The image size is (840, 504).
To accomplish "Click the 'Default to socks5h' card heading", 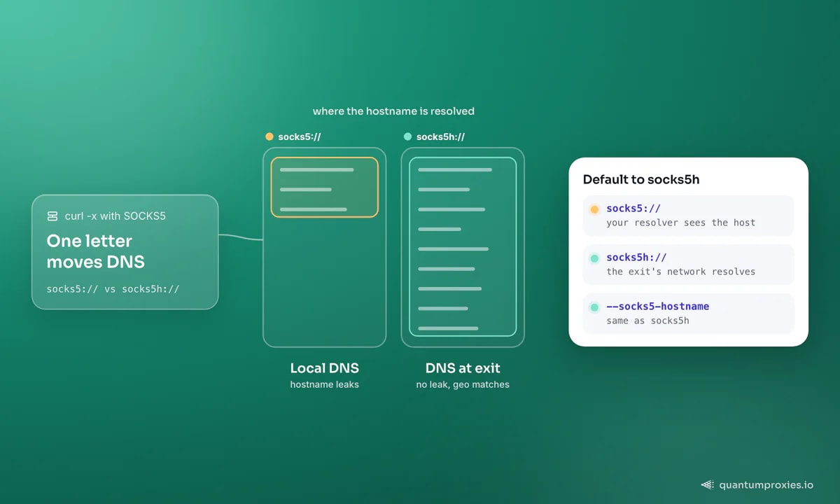I will pyautogui.click(x=641, y=179).
